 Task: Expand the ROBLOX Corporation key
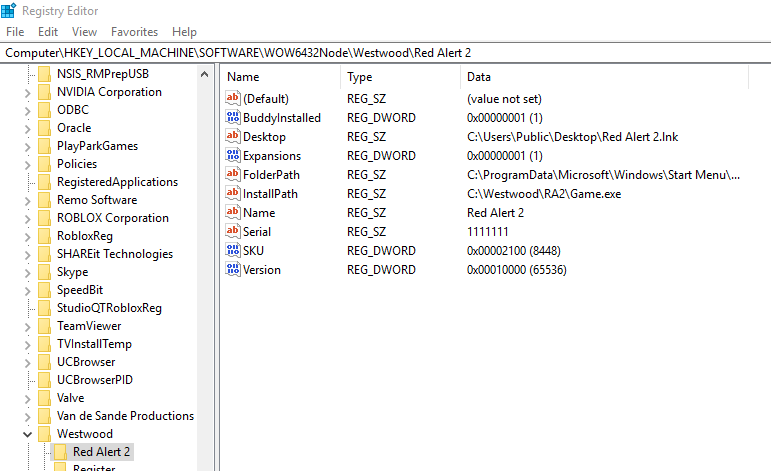click(x=27, y=219)
